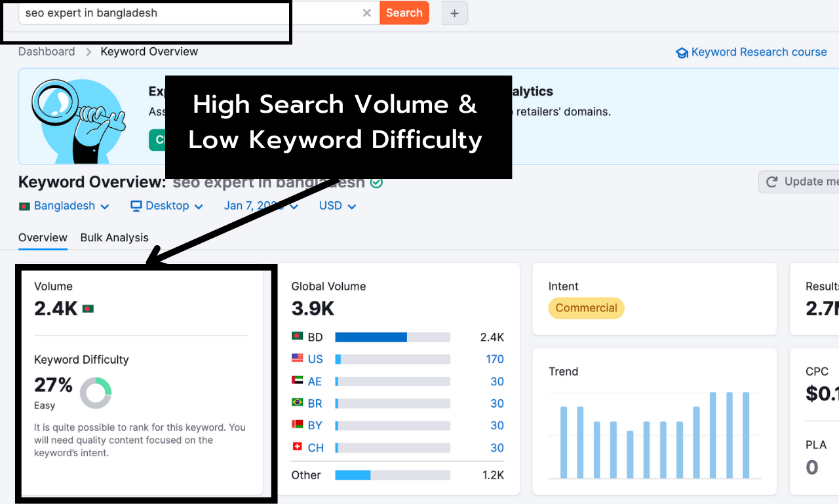Navigate back via the Dashboard breadcrumb link
This screenshot has width=839, height=504.
tap(47, 51)
